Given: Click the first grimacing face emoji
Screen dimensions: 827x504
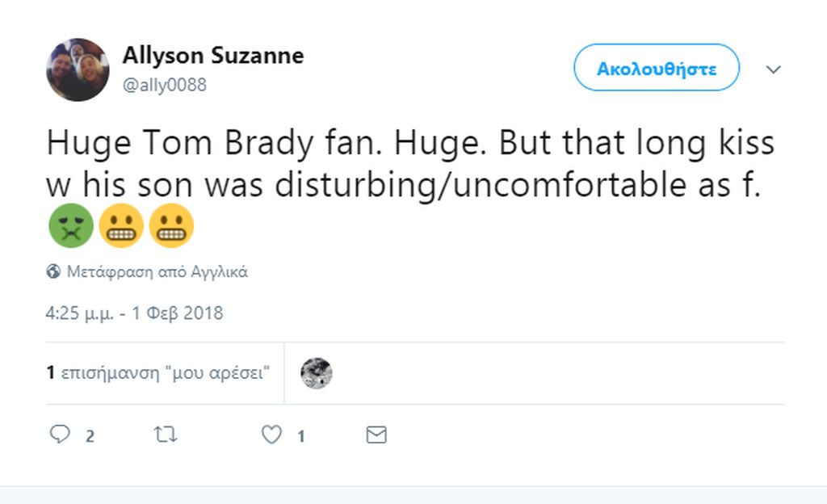Looking at the screenshot, I should (121, 225).
